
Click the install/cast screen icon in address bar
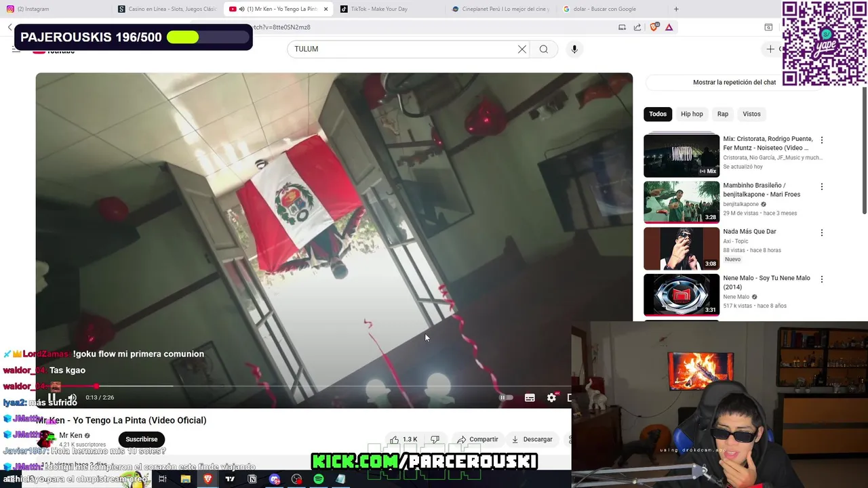[622, 27]
